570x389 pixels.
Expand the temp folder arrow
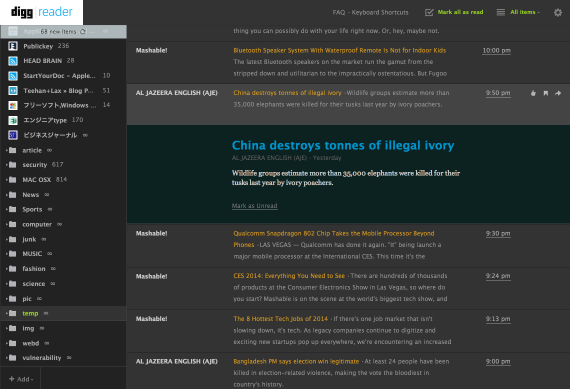[x=7, y=313]
